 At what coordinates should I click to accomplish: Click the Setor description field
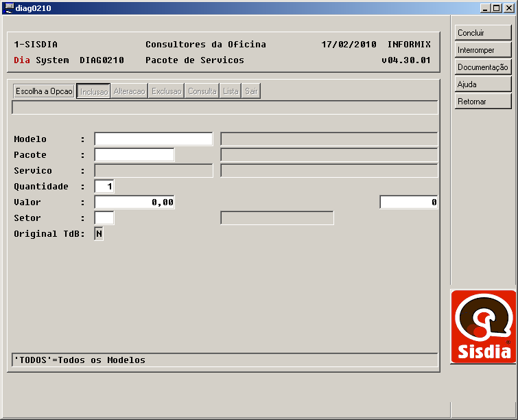click(277, 218)
